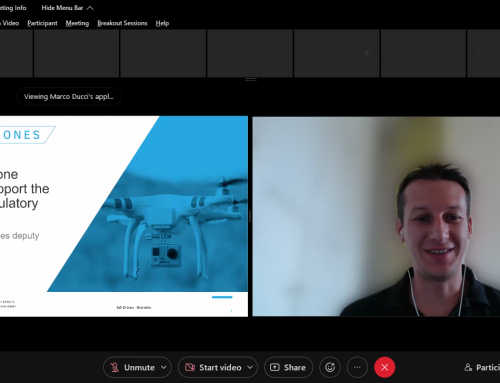
Task: Open the Participant menu
Action: click(x=42, y=23)
